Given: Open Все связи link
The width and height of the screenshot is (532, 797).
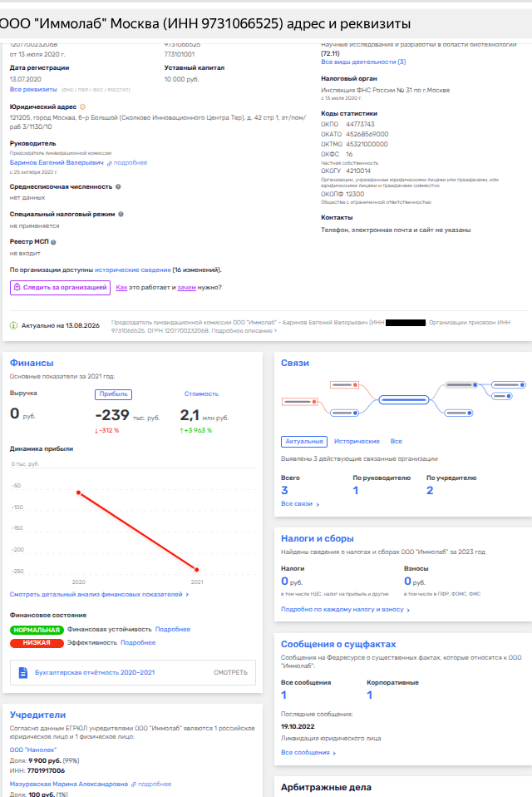Looking at the screenshot, I should click(299, 503).
